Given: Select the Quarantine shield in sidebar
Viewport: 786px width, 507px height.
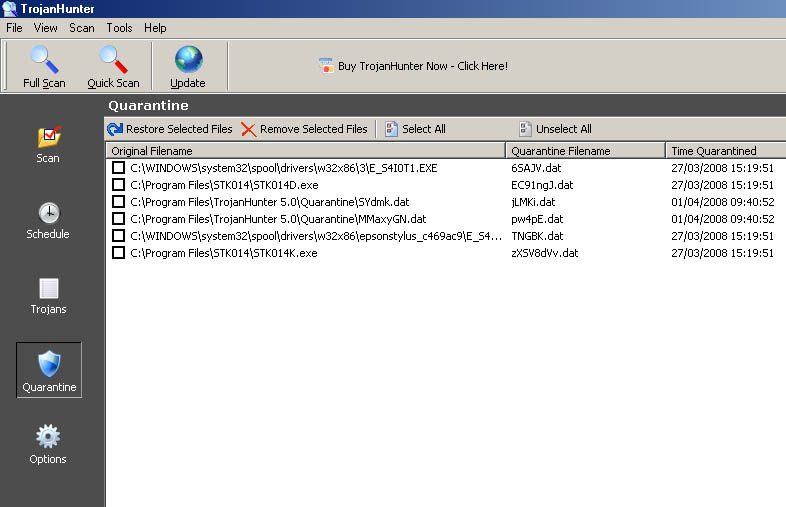Looking at the screenshot, I should tap(49, 370).
